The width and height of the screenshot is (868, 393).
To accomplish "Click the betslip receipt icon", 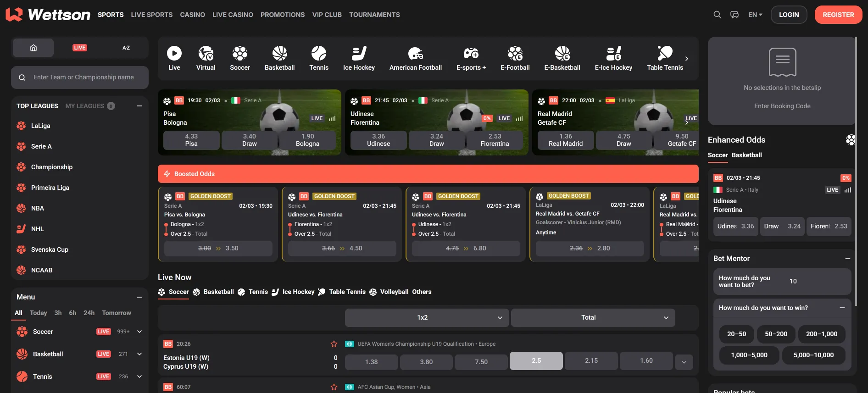I will (782, 62).
